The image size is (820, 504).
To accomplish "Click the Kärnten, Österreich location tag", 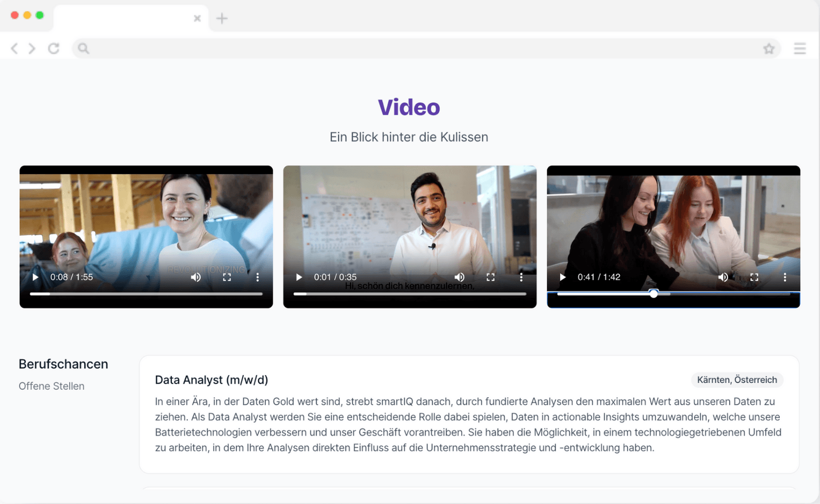I will [x=737, y=380].
